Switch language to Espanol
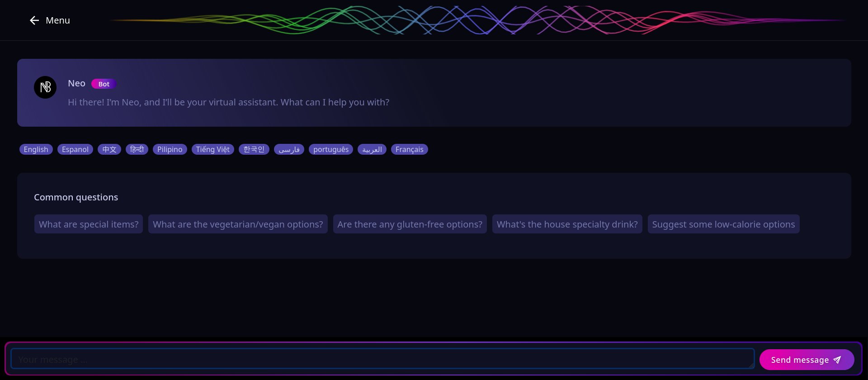The height and width of the screenshot is (380, 868). [x=75, y=149]
